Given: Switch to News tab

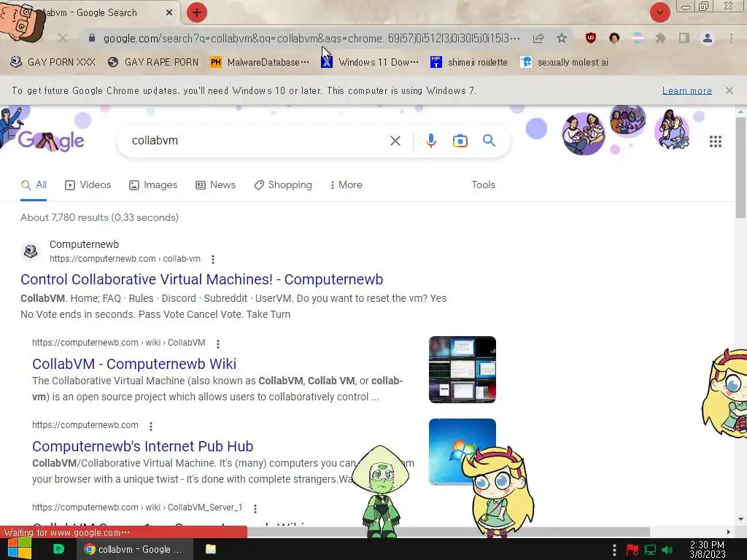Looking at the screenshot, I should [x=215, y=184].
